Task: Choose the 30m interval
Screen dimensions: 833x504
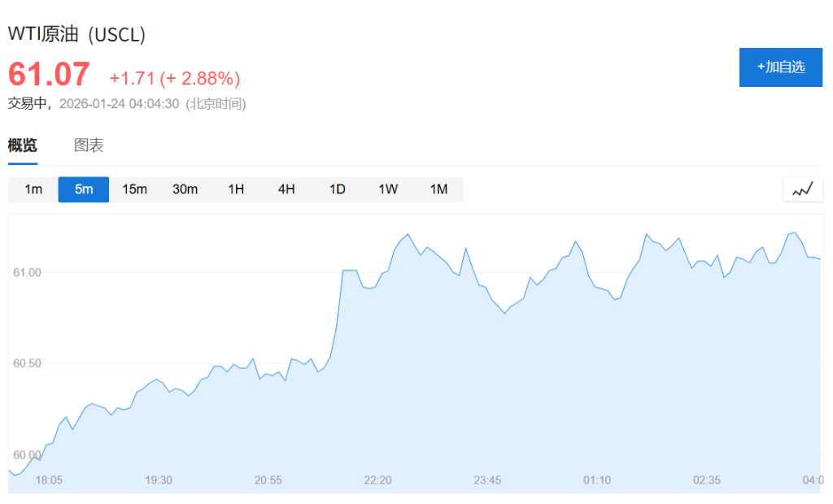Action: 185,189
